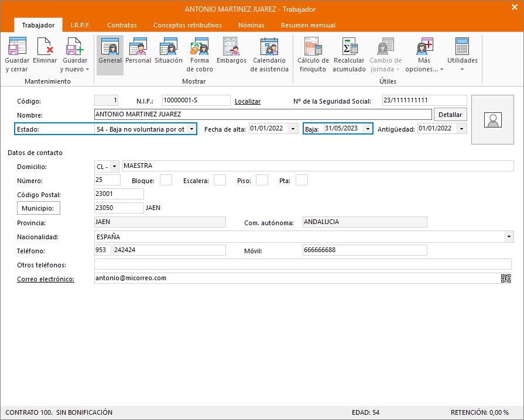524x420 pixels.
Task: Click the Municipio button
Action: click(39, 208)
